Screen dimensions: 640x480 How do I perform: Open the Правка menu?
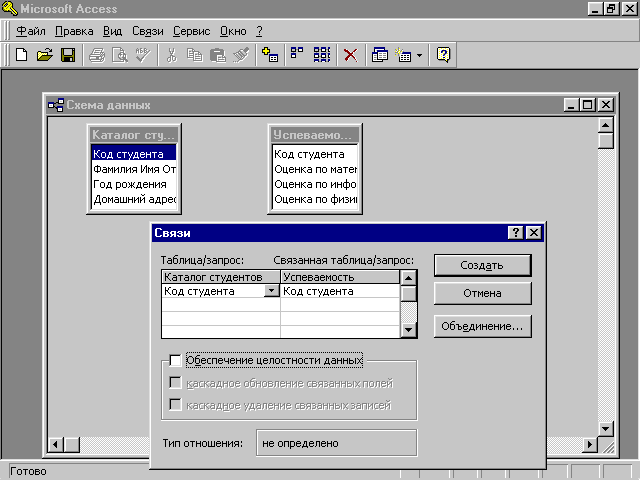click(74, 31)
